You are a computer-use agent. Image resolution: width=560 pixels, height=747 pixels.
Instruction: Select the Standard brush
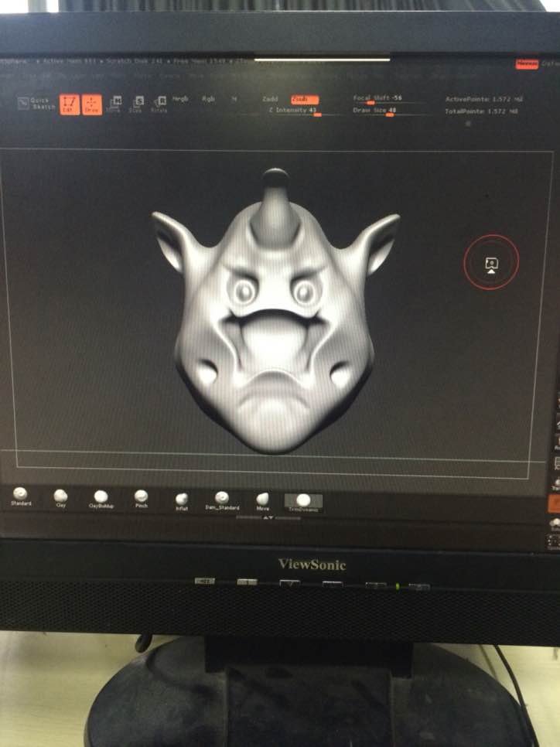tap(21, 497)
